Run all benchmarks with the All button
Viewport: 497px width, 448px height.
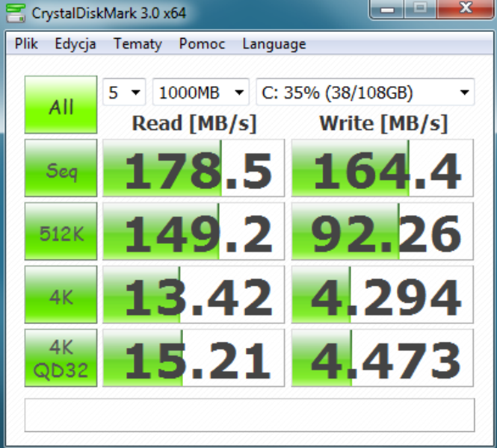tap(61, 105)
